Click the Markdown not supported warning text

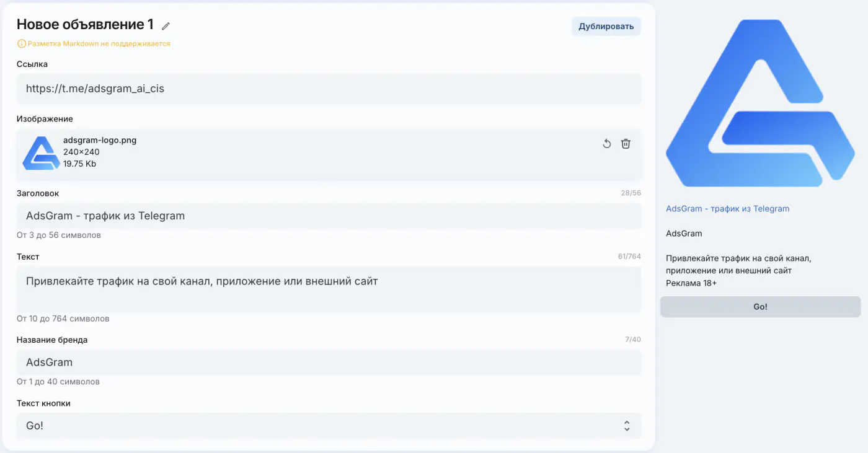point(99,44)
